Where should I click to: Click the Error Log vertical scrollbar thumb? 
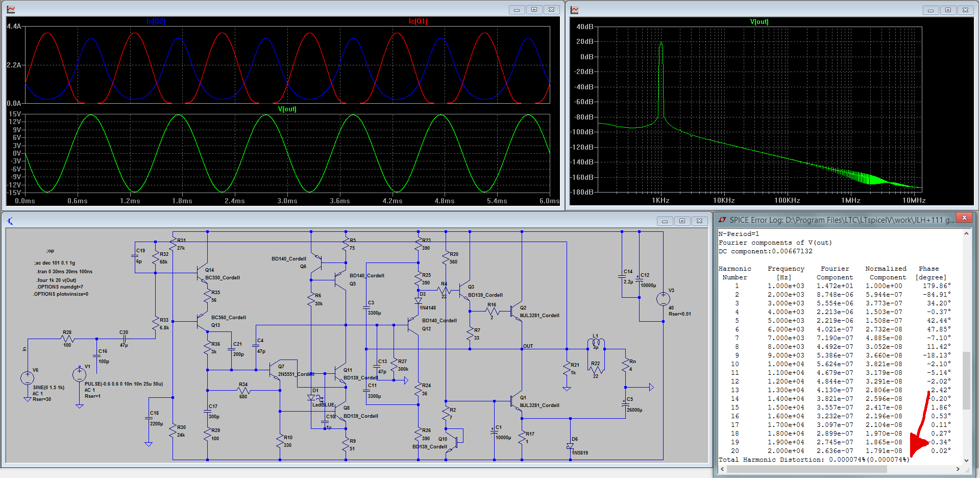pos(966,380)
